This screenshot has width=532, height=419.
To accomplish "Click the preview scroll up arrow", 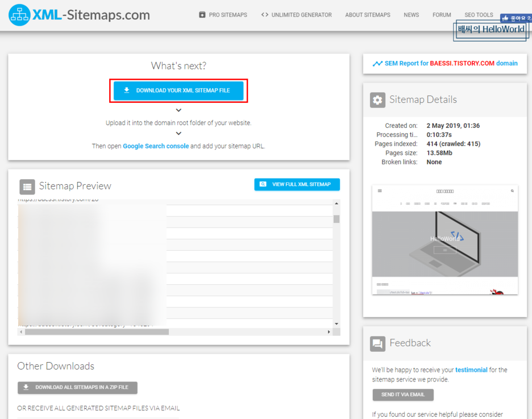I will [336, 204].
